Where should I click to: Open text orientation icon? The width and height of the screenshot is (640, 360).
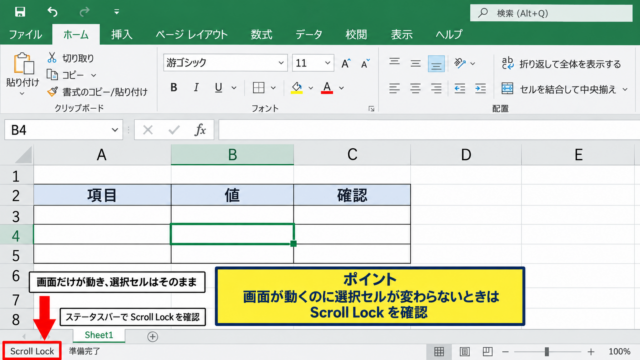tap(460, 63)
